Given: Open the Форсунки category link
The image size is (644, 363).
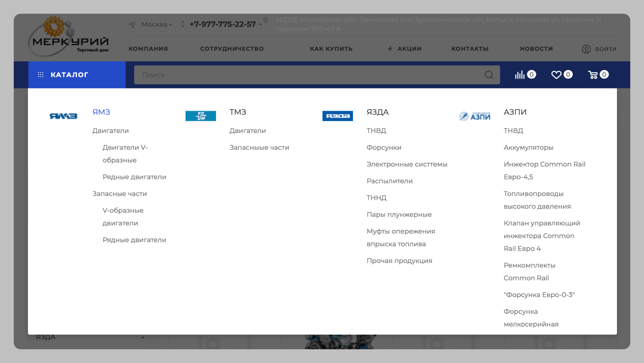Looking at the screenshot, I should pos(384,148).
